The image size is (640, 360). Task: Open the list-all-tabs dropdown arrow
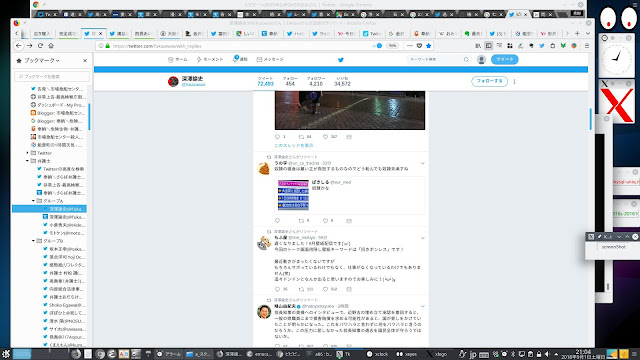click(588, 33)
